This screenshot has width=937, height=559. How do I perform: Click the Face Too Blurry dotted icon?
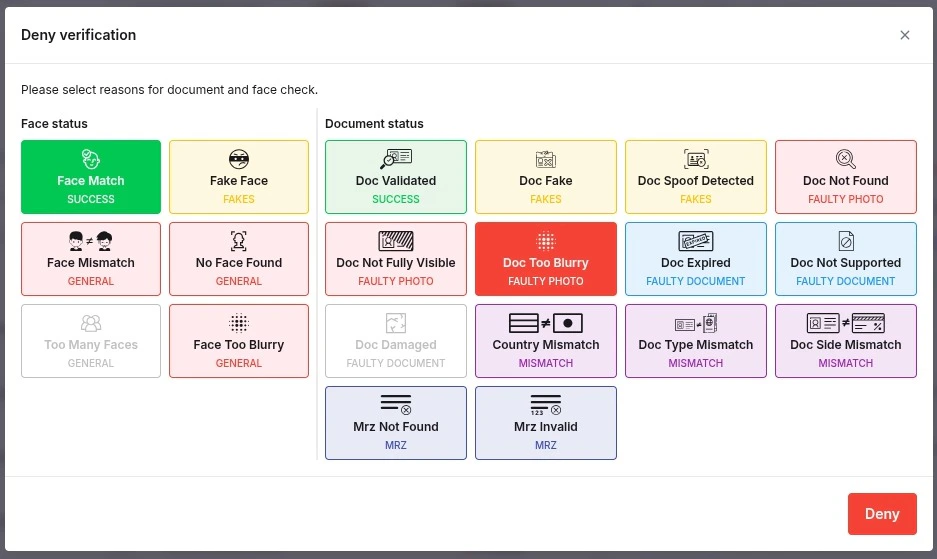pos(238,323)
